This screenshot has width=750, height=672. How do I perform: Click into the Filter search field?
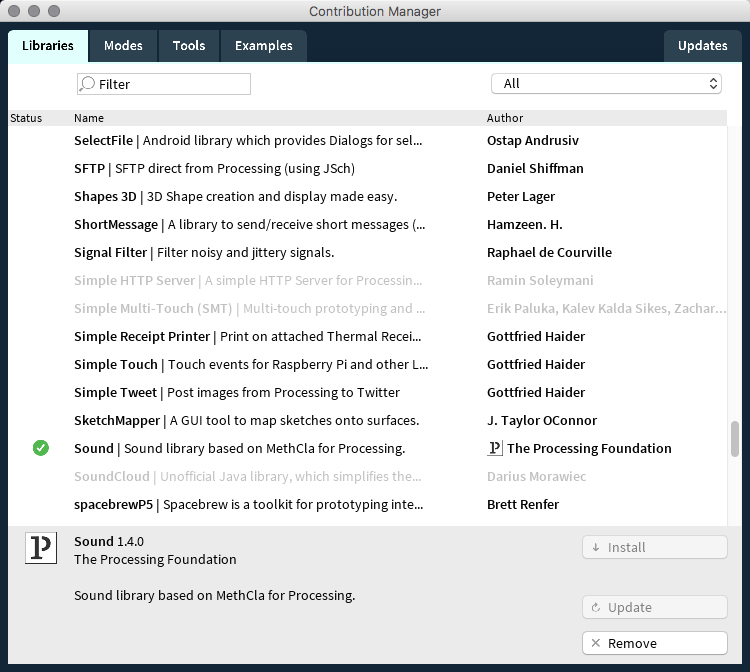click(164, 84)
